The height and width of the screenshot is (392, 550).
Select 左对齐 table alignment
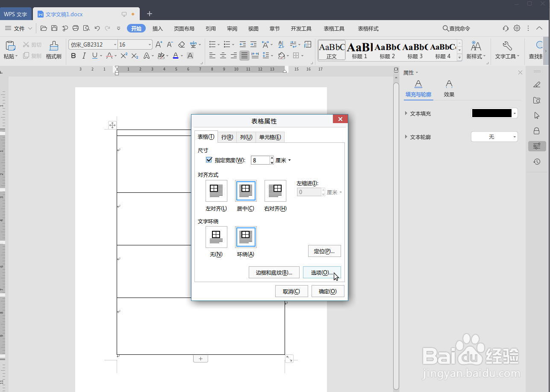[216, 191]
